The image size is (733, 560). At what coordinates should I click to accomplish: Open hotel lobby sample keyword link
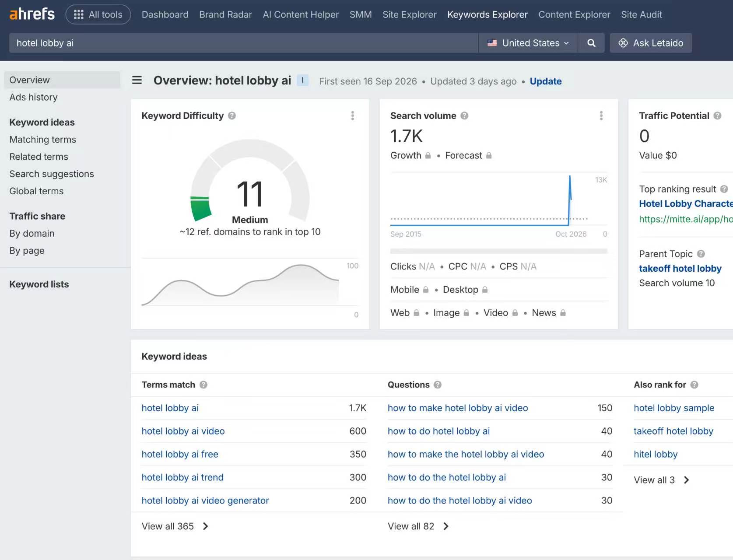tap(674, 408)
